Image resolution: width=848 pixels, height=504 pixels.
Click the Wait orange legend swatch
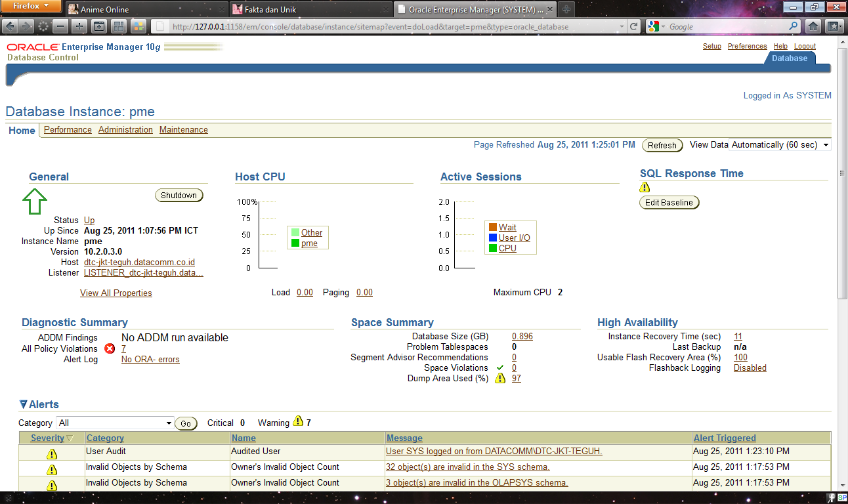click(493, 227)
